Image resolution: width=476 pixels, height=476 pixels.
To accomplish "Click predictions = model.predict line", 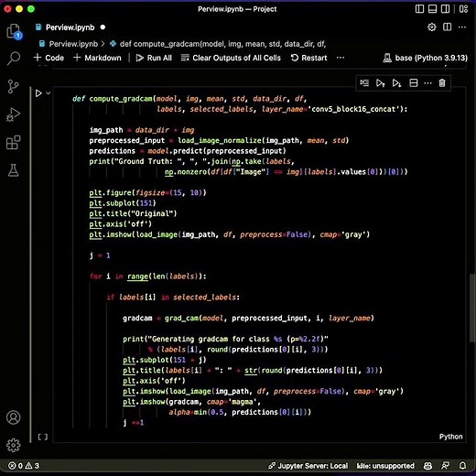I will [188, 151].
